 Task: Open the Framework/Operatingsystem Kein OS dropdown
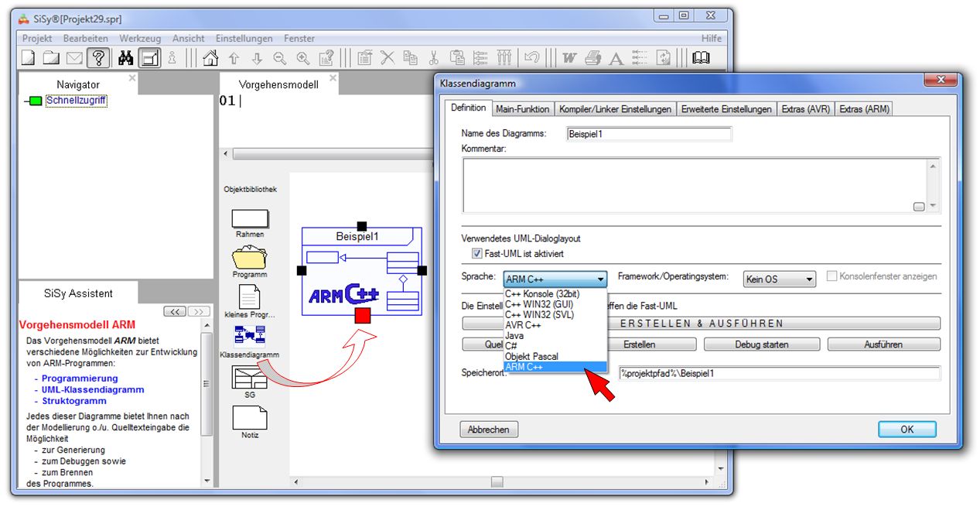[x=780, y=279]
